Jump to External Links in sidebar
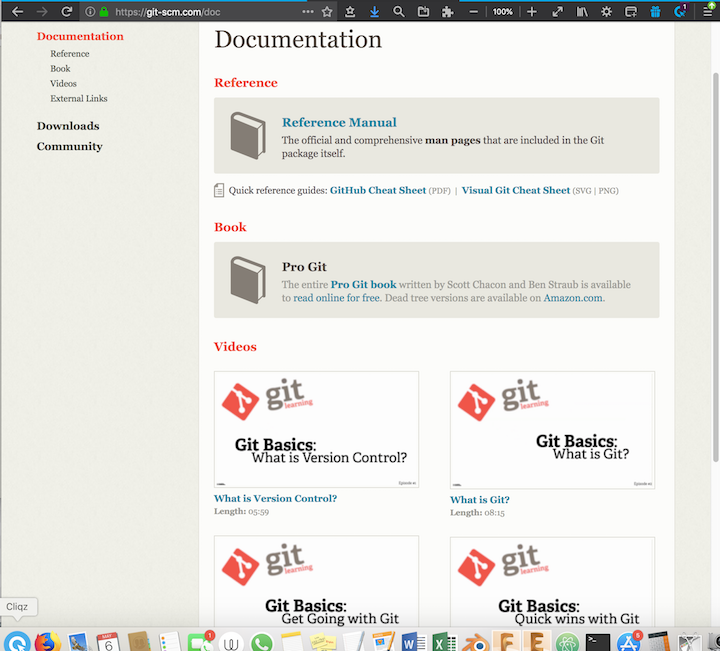Viewport: 720px width, 651px height. [79, 99]
